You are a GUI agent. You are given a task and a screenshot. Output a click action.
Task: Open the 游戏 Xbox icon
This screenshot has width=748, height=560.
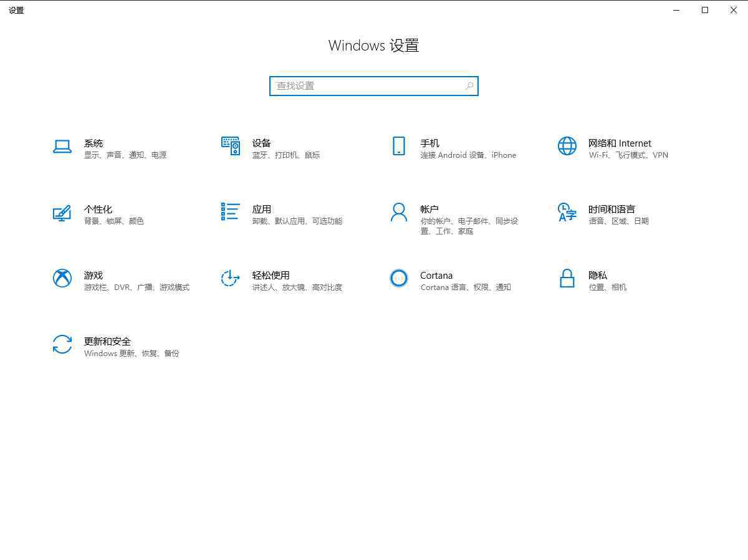pyautogui.click(x=62, y=278)
